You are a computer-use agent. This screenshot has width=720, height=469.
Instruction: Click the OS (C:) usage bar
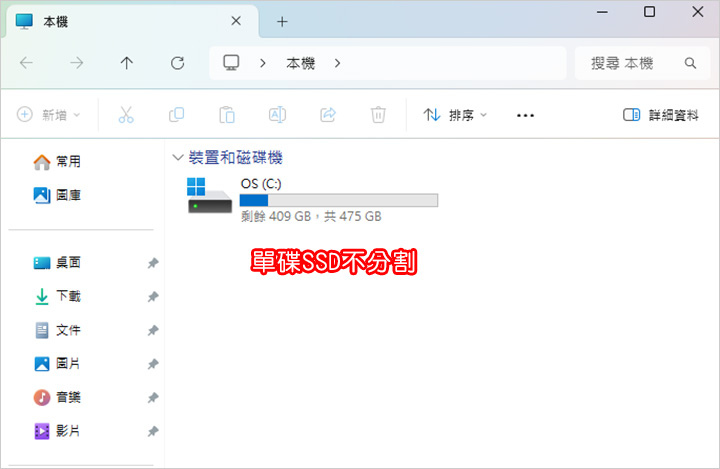(x=339, y=200)
